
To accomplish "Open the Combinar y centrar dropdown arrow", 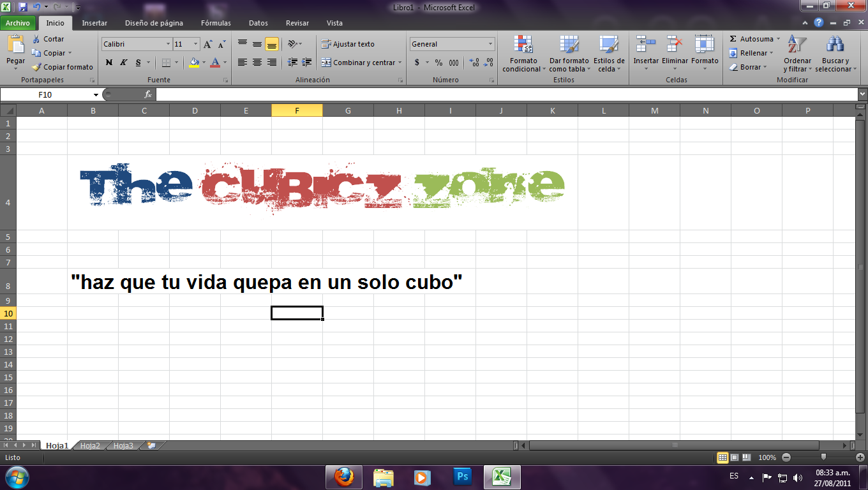I will [400, 63].
